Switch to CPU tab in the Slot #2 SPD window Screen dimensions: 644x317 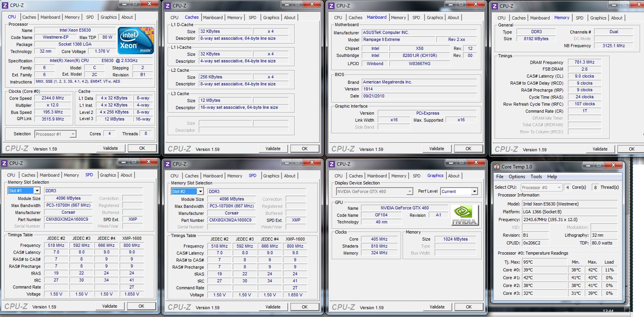pos(174,176)
